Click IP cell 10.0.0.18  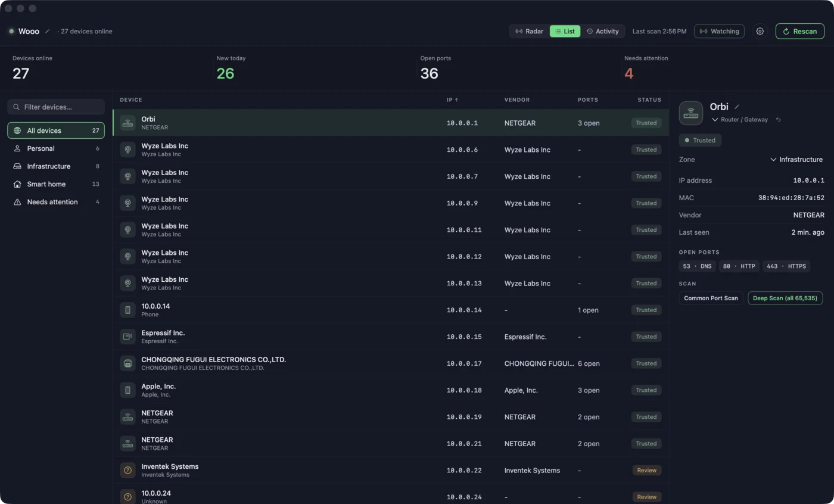click(x=464, y=390)
